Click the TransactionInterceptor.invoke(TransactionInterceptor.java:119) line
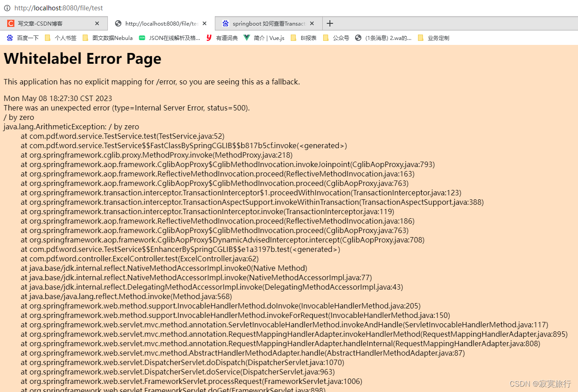The height and width of the screenshot is (392, 578). click(208, 211)
